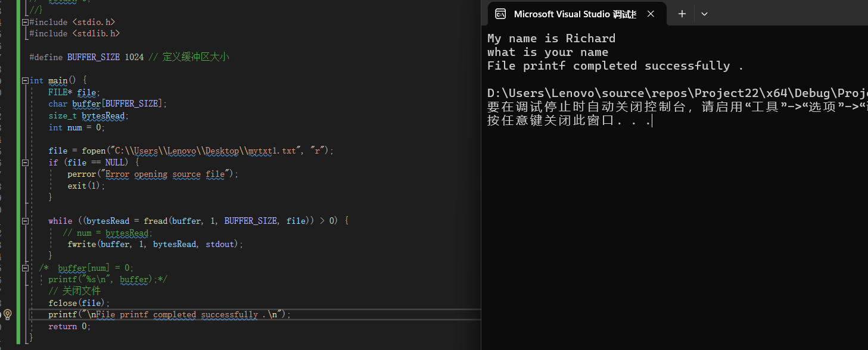Open a new terminal tab with plus button
Screen dimensions: 868x350
[682, 14]
